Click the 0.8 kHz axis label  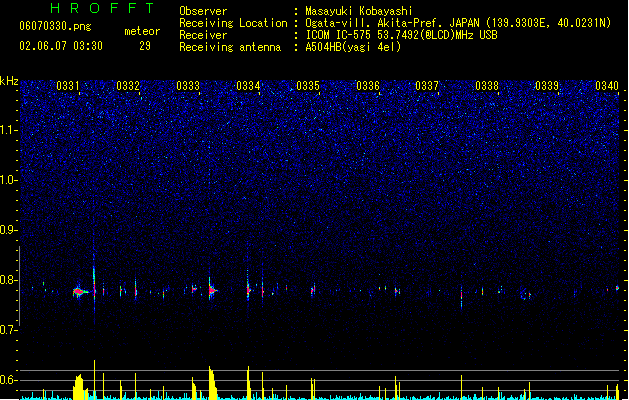(x=9, y=280)
